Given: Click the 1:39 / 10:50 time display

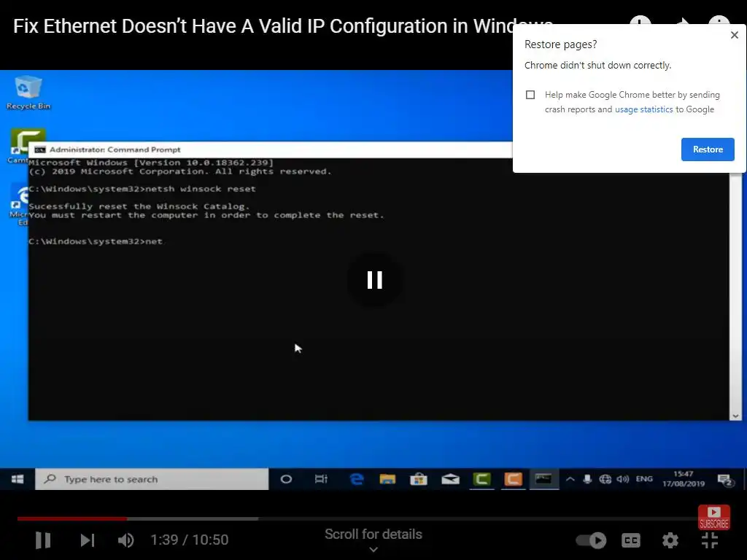Looking at the screenshot, I should pyautogui.click(x=189, y=540).
